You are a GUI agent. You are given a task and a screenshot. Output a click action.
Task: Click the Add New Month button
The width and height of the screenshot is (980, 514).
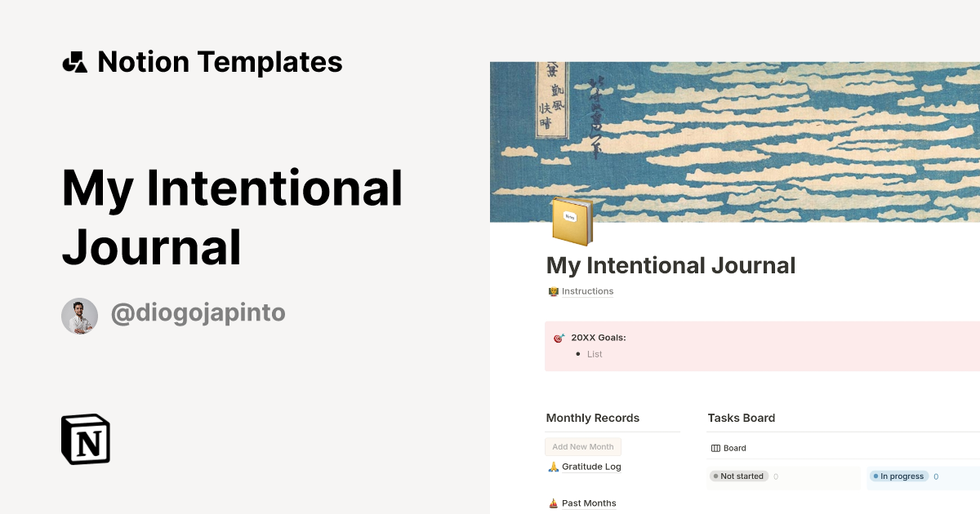[x=582, y=446]
